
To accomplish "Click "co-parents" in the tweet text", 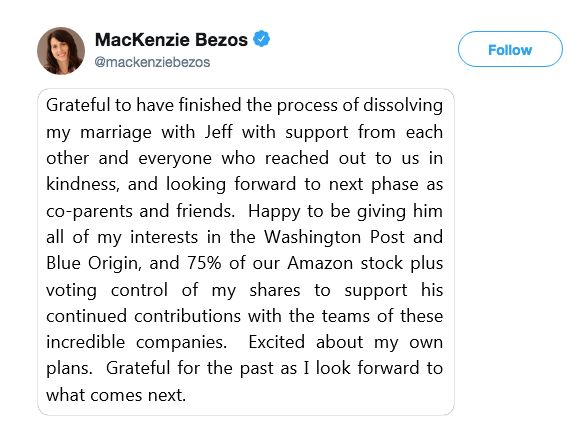I will 88,211.
